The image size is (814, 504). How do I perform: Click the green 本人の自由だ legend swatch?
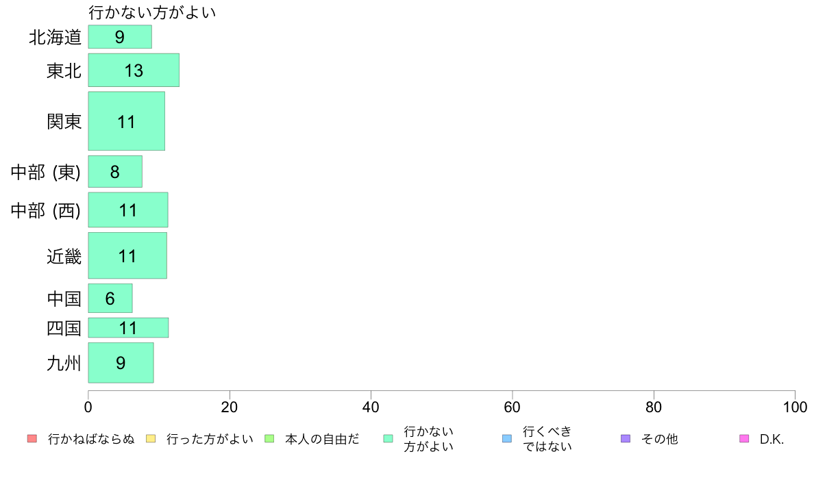[x=269, y=438]
